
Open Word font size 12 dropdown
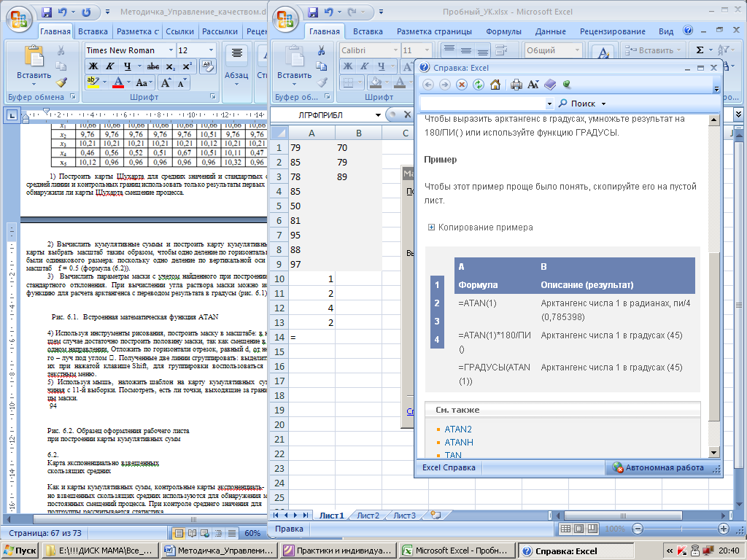point(211,50)
